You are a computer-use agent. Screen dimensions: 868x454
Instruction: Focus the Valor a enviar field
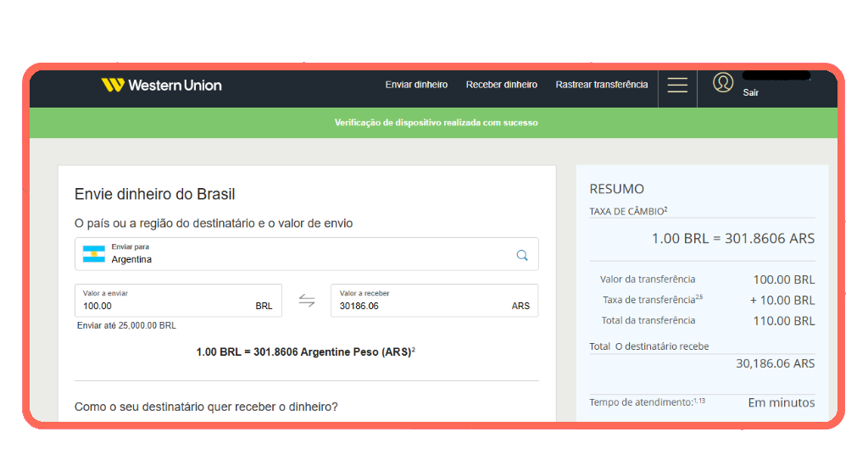click(x=178, y=301)
